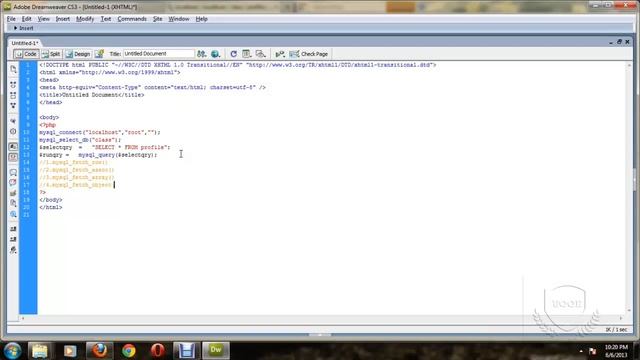The width and height of the screenshot is (640, 360).
Task: Click the Title field containing Untitled Document
Action: click(159, 54)
